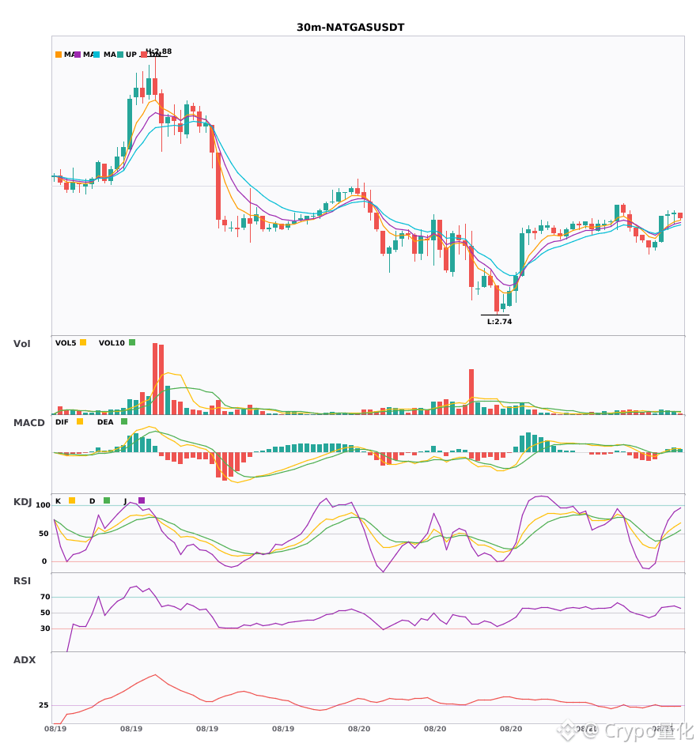Click the RSI axis value 50

(x=45, y=613)
